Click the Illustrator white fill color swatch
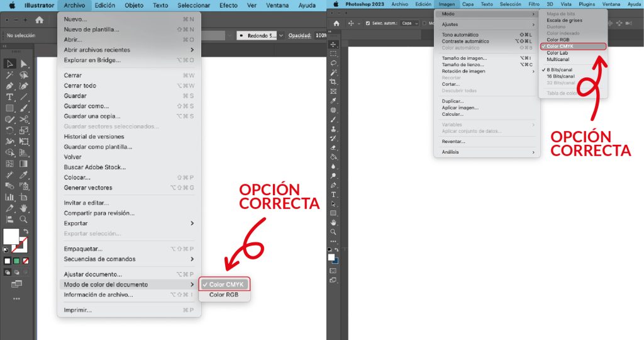Screen dimensions: 644x340 tap(11, 236)
